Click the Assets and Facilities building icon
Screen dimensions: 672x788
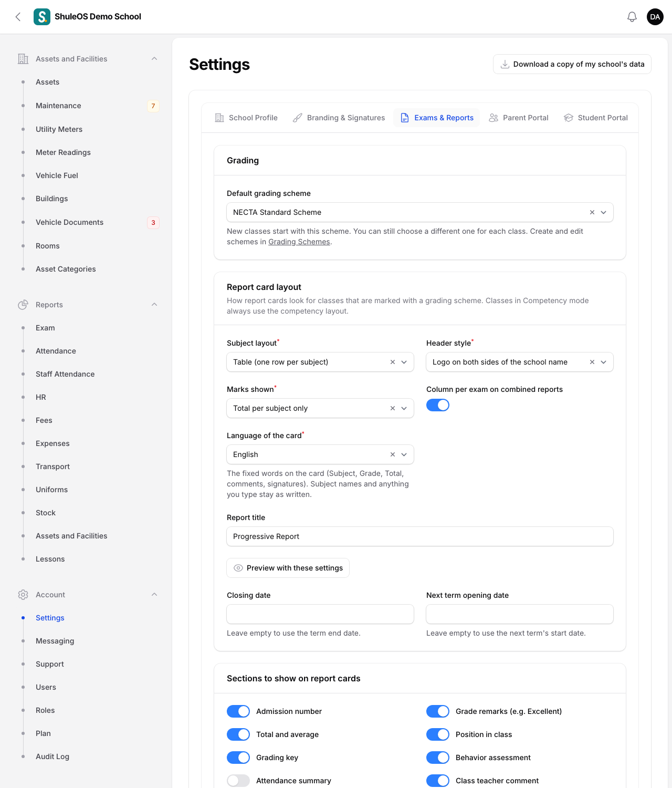[x=23, y=59]
